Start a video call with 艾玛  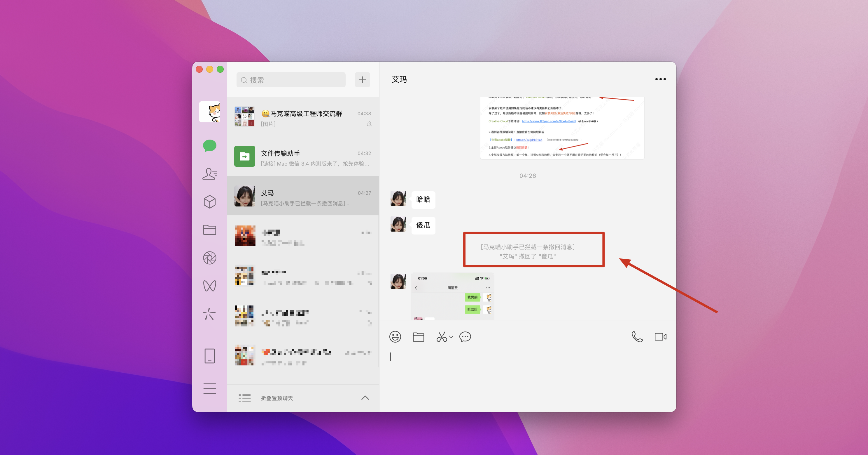coord(660,337)
